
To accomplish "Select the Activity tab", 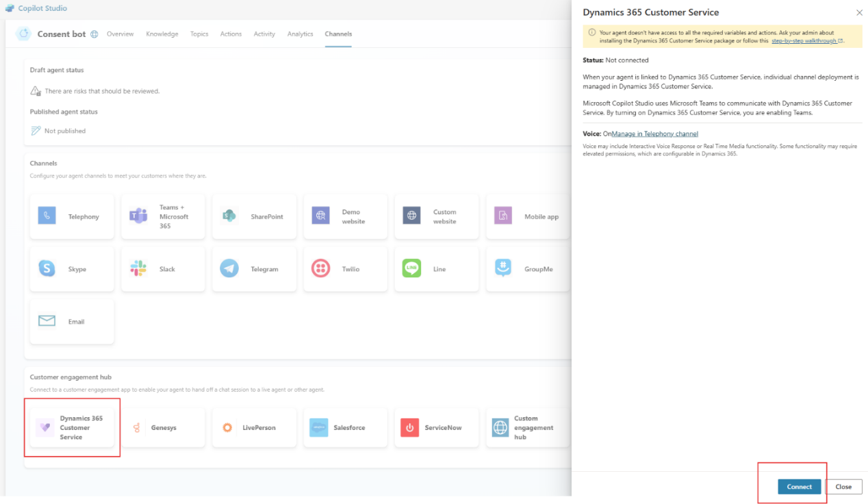I will point(264,34).
